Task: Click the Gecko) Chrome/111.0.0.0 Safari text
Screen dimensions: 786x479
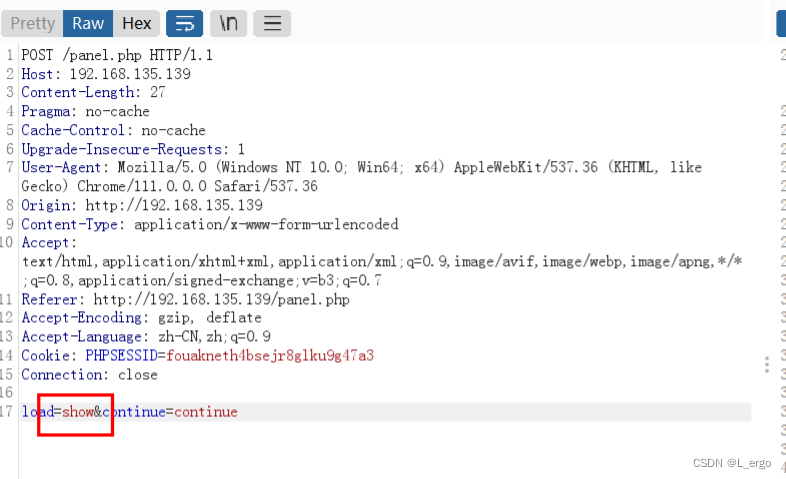Action: coord(169,186)
